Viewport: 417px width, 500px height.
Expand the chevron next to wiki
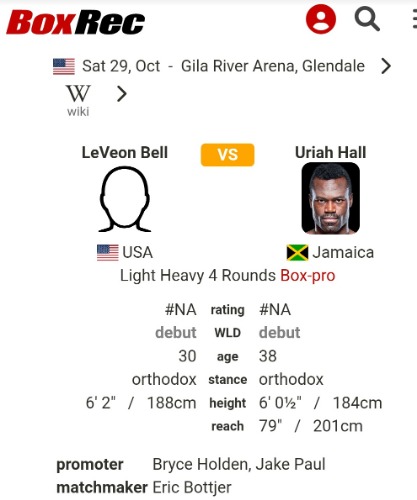tap(122, 94)
